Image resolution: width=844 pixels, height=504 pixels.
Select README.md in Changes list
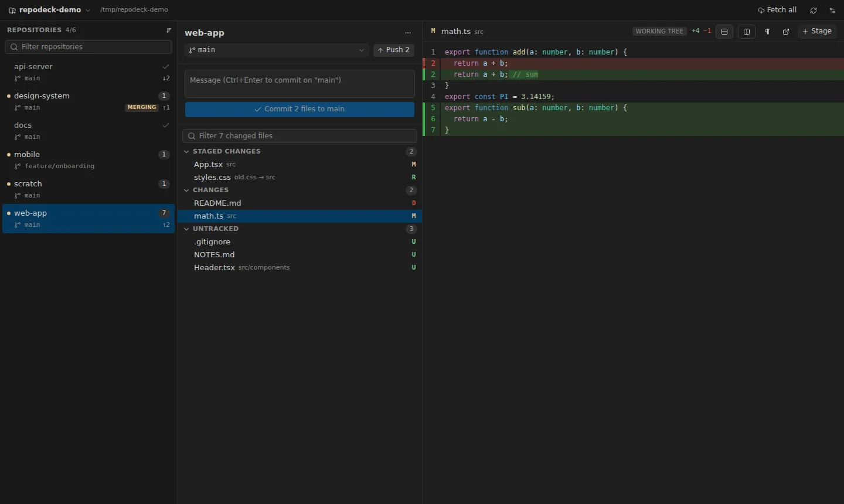tap(300, 203)
